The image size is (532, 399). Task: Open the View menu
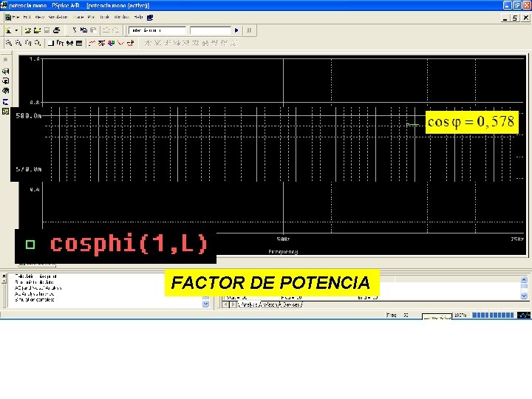pos(40,17)
